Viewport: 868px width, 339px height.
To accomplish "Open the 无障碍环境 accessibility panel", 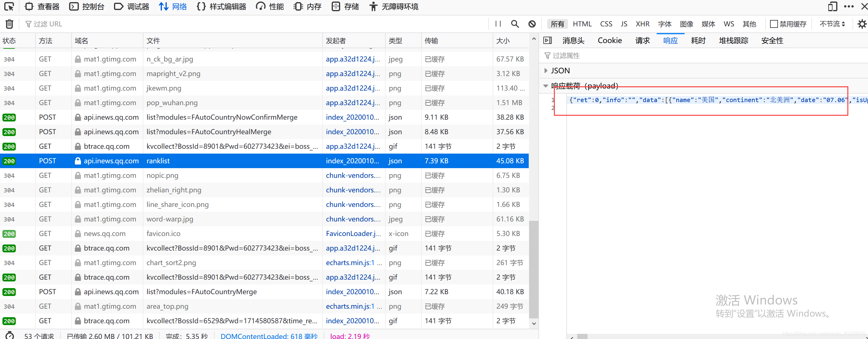I will [394, 6].
